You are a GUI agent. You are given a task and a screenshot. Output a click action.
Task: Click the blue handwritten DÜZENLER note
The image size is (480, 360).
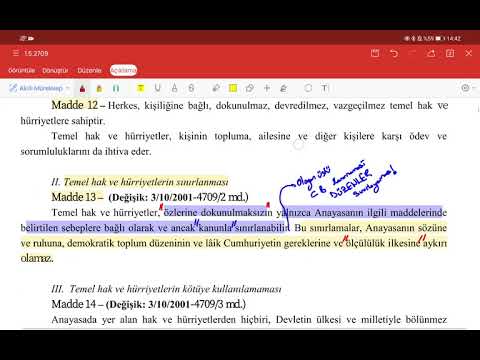[351, 183]
